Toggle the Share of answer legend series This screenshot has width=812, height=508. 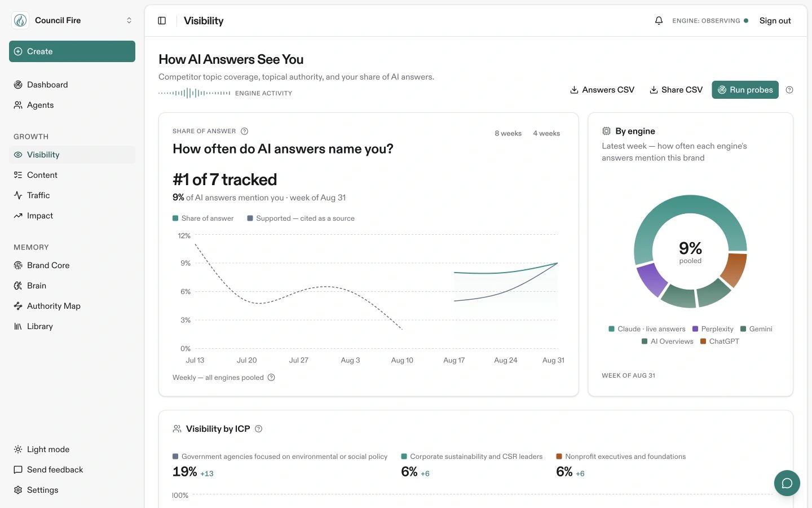pos(203,218)
